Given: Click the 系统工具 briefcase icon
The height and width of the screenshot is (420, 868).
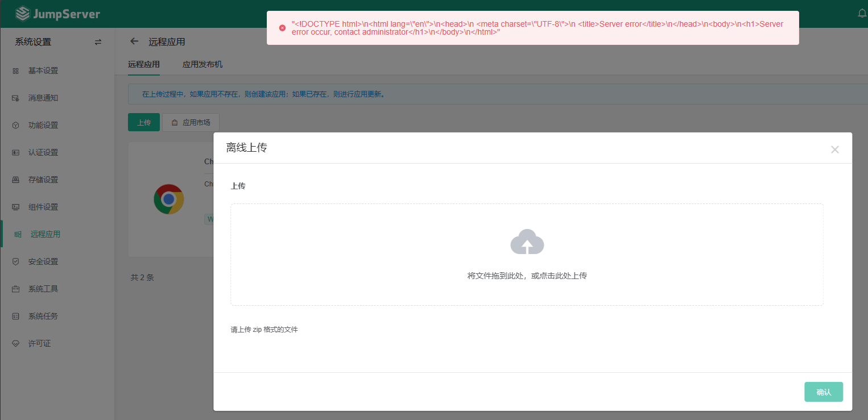Looking at the screenshot, I should pos(16,289).
